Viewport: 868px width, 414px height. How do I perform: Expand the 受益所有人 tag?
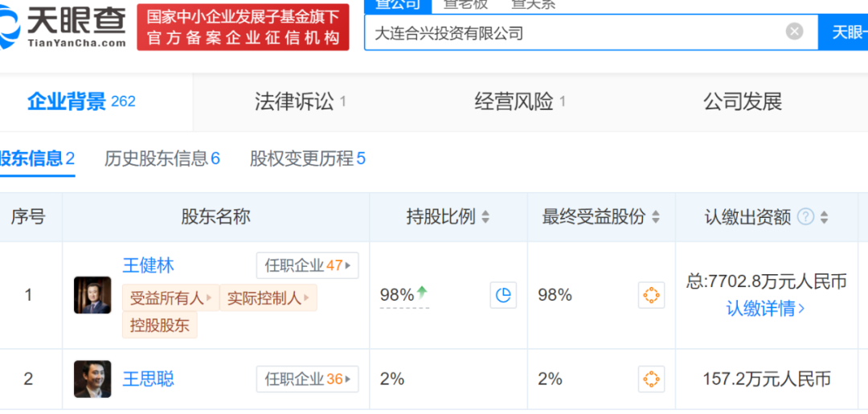coord(171,297)
